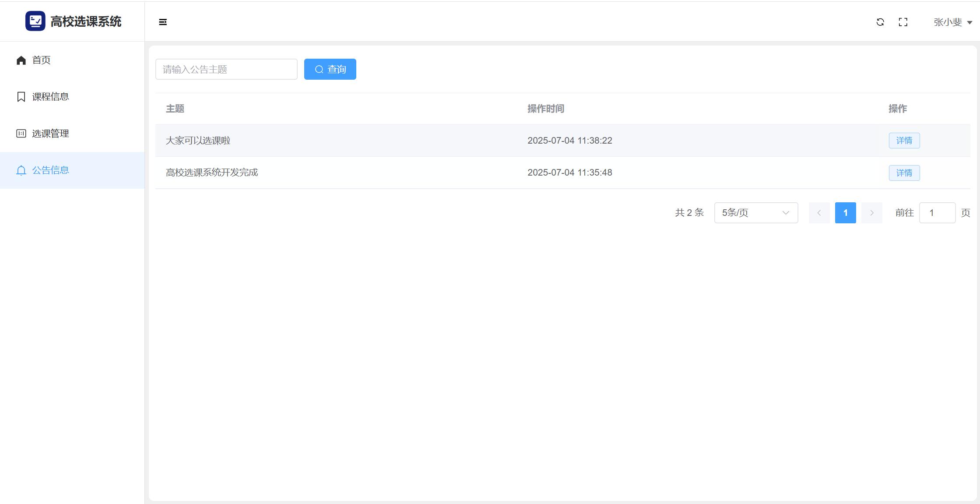The width and height of the screenshot is (980, 504).
Task: Click the bookmark icon for 课程信息
Action: pyautogui.click(x=21, y=97)
